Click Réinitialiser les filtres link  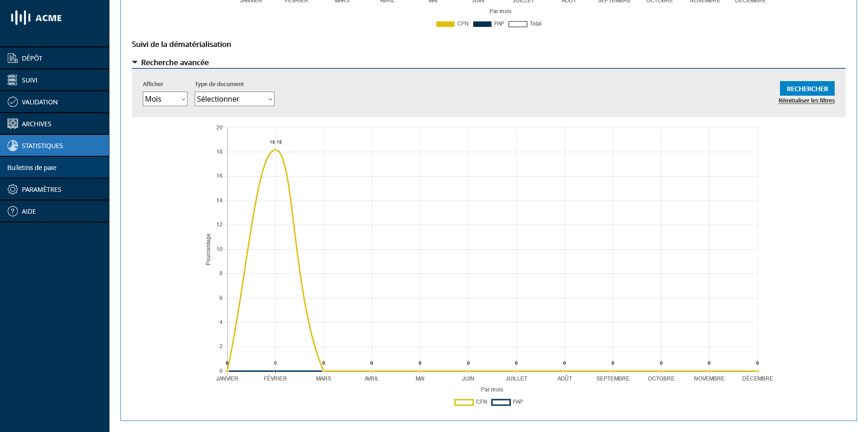pyautogui.click(x=806, y=101)
